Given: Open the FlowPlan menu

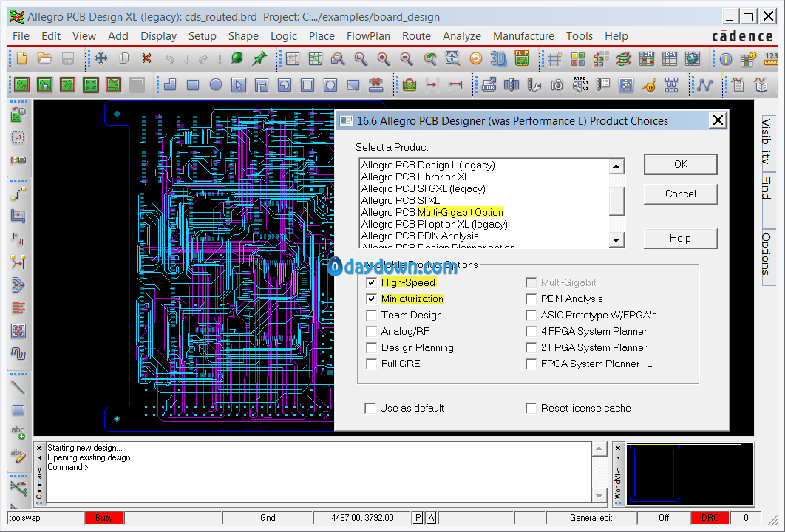Looking at the screenshot, I should [368, 36].
